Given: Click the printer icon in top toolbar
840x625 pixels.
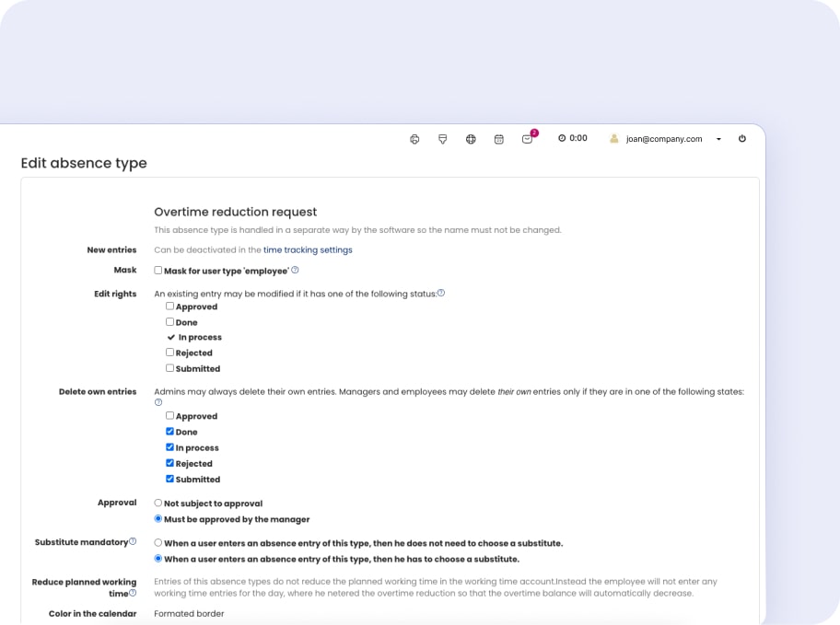Looking at the screenshot, I should [x=414, y=139].
